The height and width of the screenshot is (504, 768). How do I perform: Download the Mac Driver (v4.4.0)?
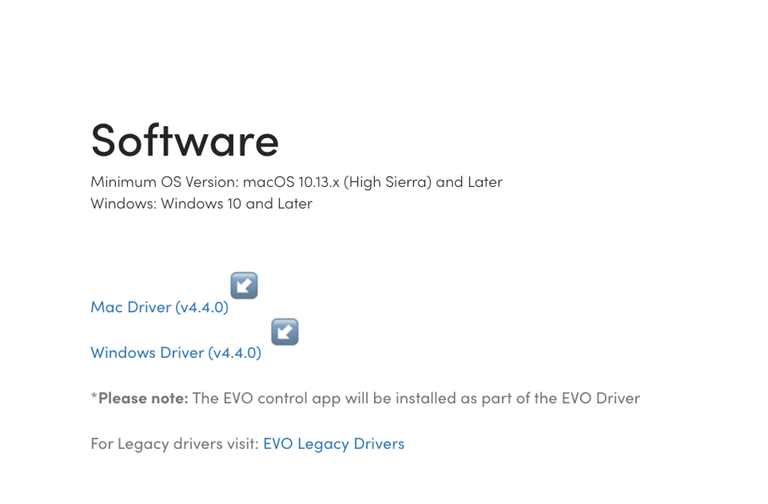pyautogui.click(x=159, y=307)
